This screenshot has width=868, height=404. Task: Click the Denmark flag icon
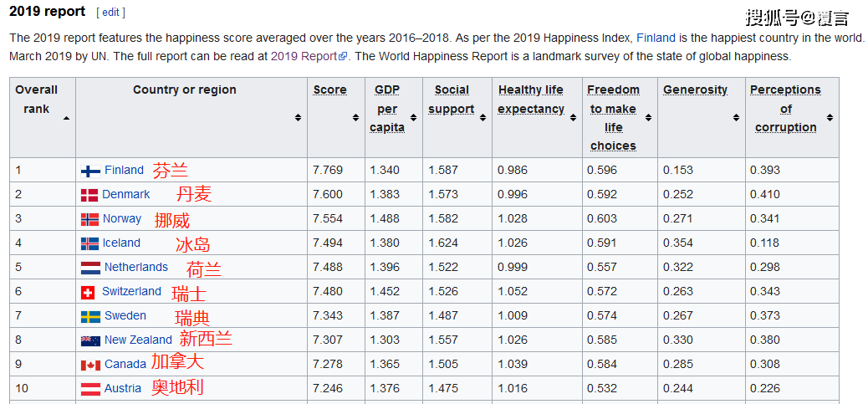pyautogui.click(x=89, y=195)
